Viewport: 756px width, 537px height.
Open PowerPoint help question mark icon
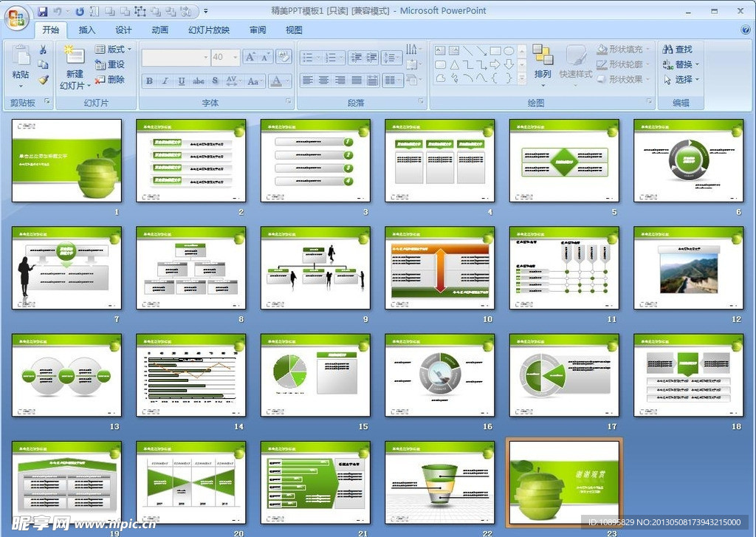746,30
